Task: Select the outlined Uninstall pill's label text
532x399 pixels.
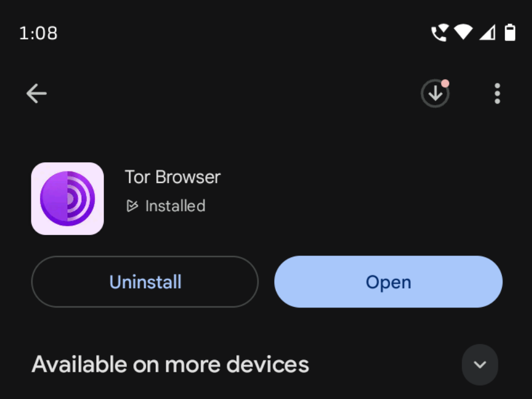Action: (145, 282)
